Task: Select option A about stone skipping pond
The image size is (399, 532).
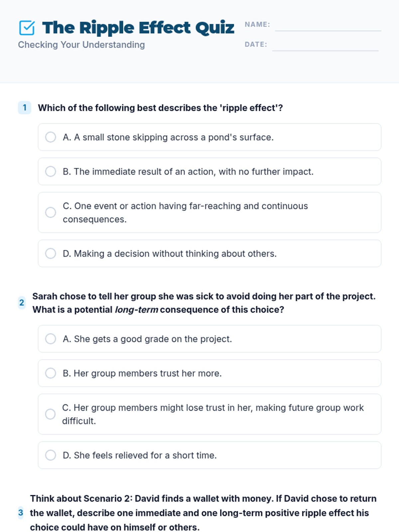Action: click(51, 137)
